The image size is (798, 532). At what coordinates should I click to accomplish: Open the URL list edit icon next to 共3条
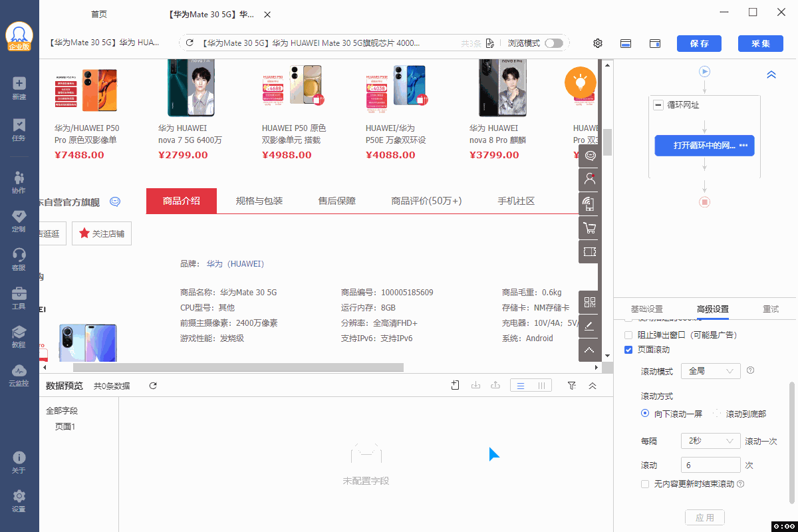489,43
